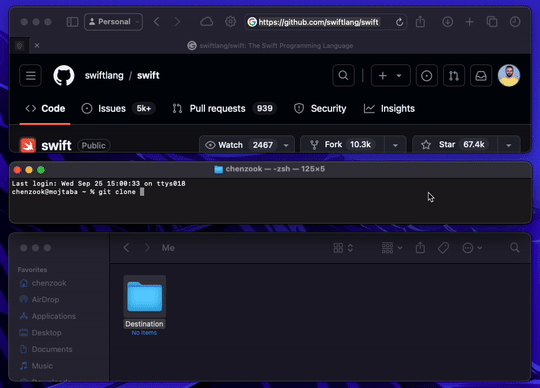Select the Destination folder
Image resolution: width=540 pixels, height=388 pixels.
tap(145, 305)
